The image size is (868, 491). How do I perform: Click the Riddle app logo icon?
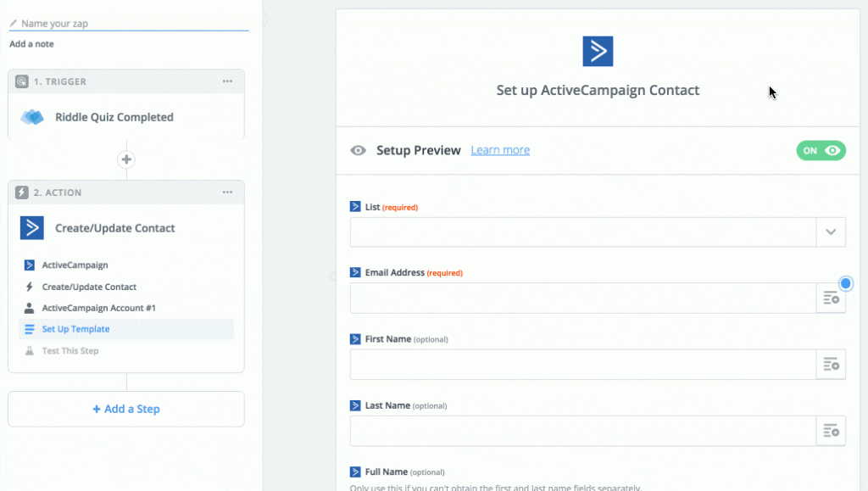32,117
